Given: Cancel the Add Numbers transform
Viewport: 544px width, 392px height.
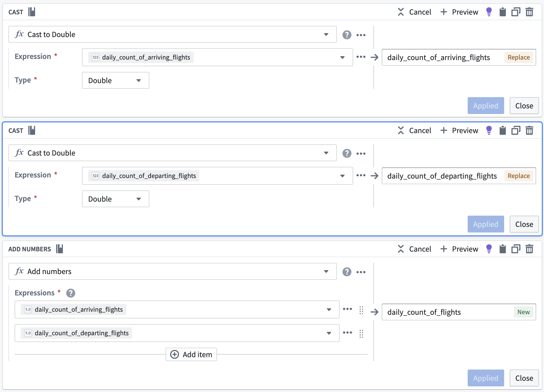Looking at the screenshot, I should point(414,249).
